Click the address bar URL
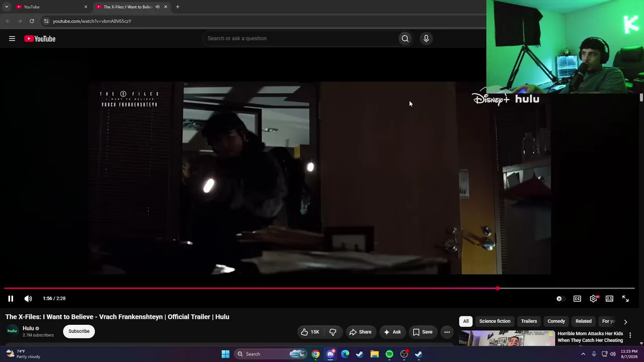The image size is (644, 362). pos(92,21)
